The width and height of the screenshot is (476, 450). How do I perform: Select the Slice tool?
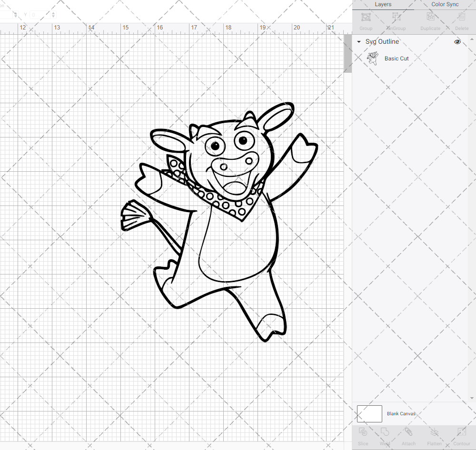[x=363, y=435]
